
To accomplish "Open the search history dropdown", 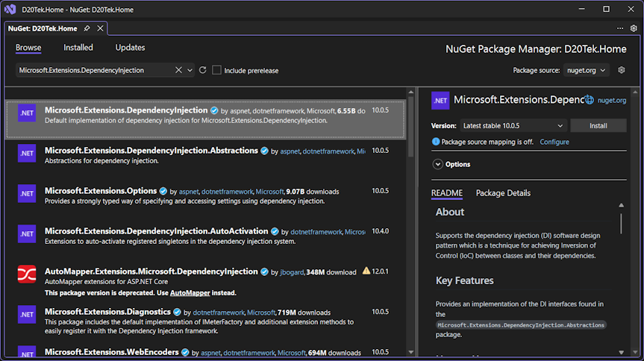I will tap(190, 70).
